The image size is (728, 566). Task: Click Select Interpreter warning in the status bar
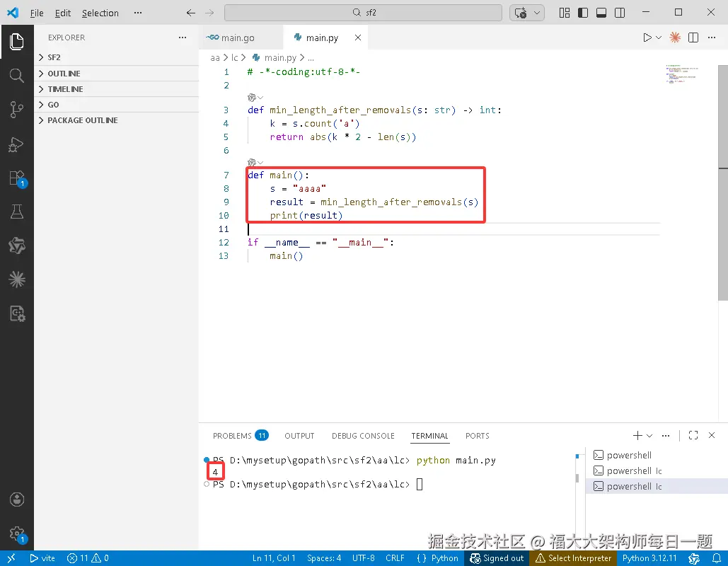click(574, 558)
